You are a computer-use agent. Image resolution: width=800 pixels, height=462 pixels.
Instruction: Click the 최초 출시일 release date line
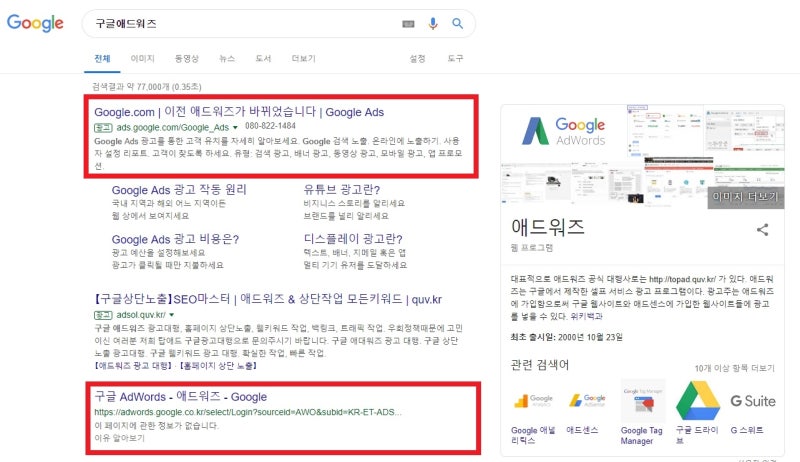point(566,337)
